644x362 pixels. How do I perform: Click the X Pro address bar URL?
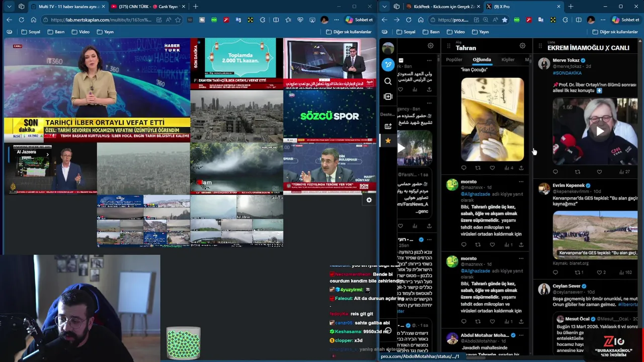(453, 20)
